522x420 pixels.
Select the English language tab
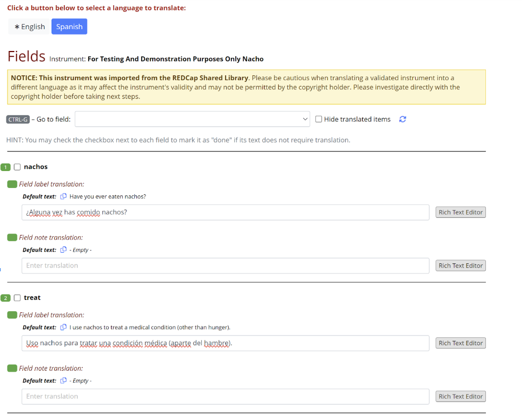[x=30, y=27]
